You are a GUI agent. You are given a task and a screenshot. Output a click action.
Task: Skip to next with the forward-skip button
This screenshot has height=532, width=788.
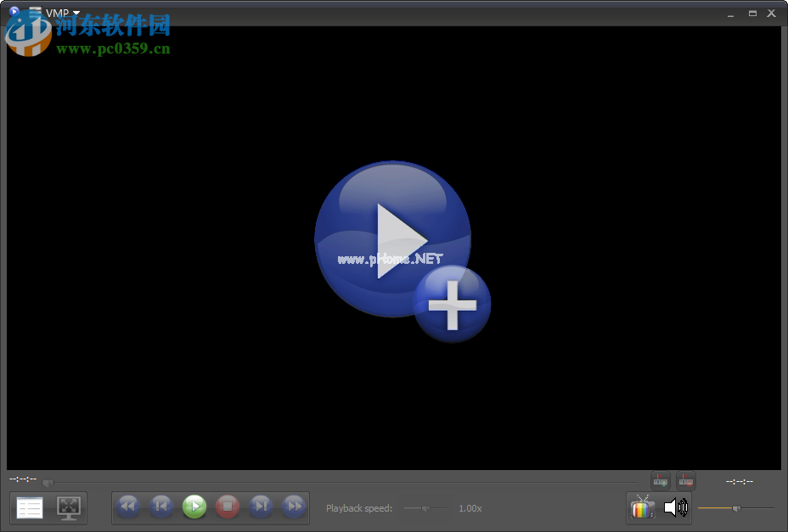[261, 506]
